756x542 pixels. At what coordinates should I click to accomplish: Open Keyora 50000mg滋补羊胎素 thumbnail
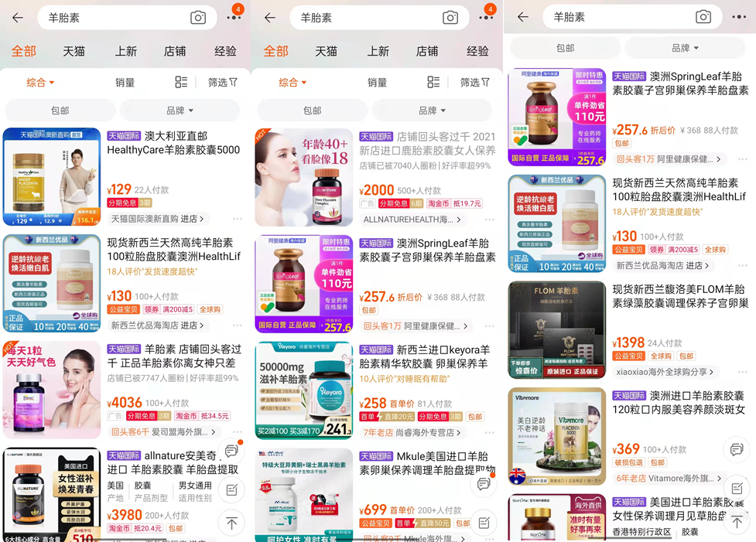tap(304, 390)
